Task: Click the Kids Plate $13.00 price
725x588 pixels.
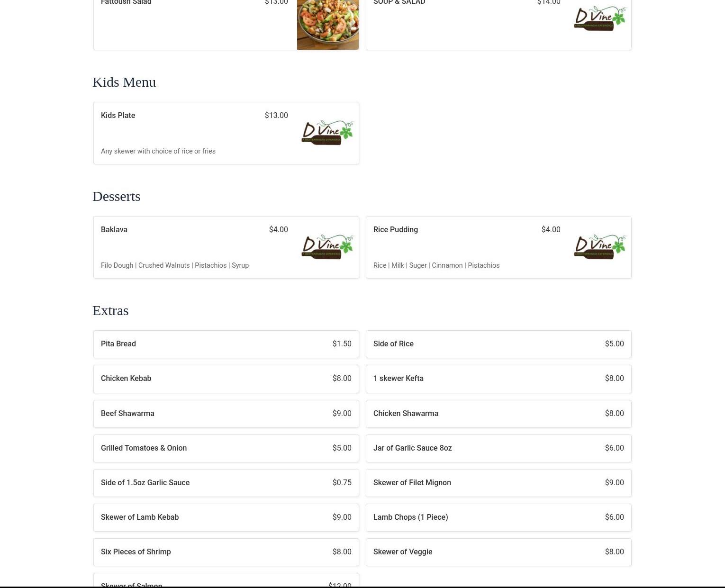Action: click(x=276, y=115)
